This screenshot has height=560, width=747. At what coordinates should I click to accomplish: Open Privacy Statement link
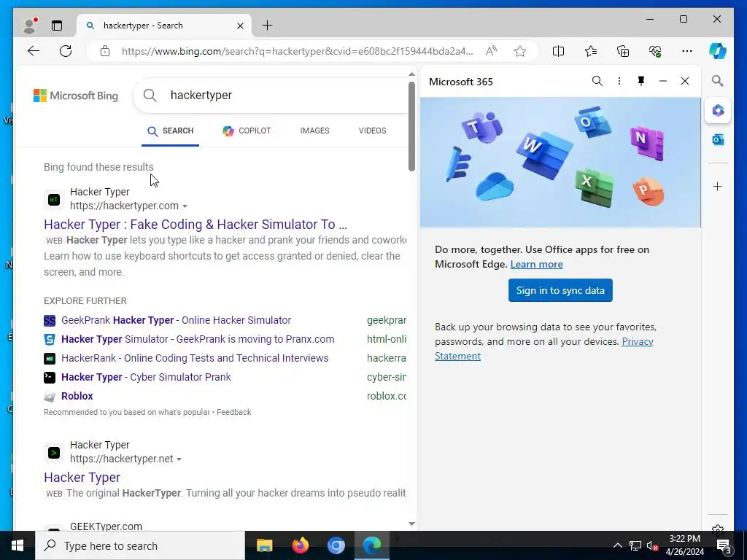click(x=544, y=349)
